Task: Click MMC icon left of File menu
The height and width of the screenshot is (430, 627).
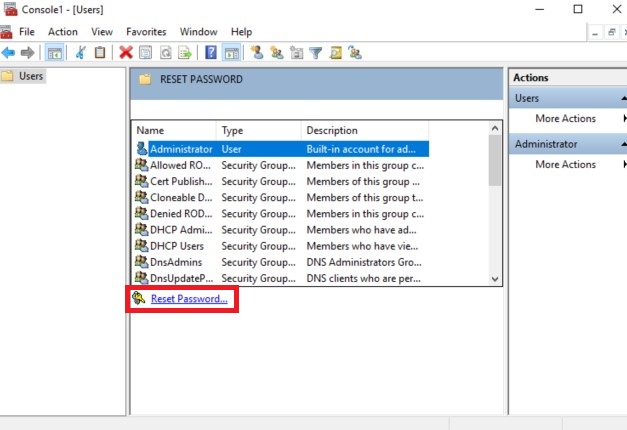Action: (6, 32)
